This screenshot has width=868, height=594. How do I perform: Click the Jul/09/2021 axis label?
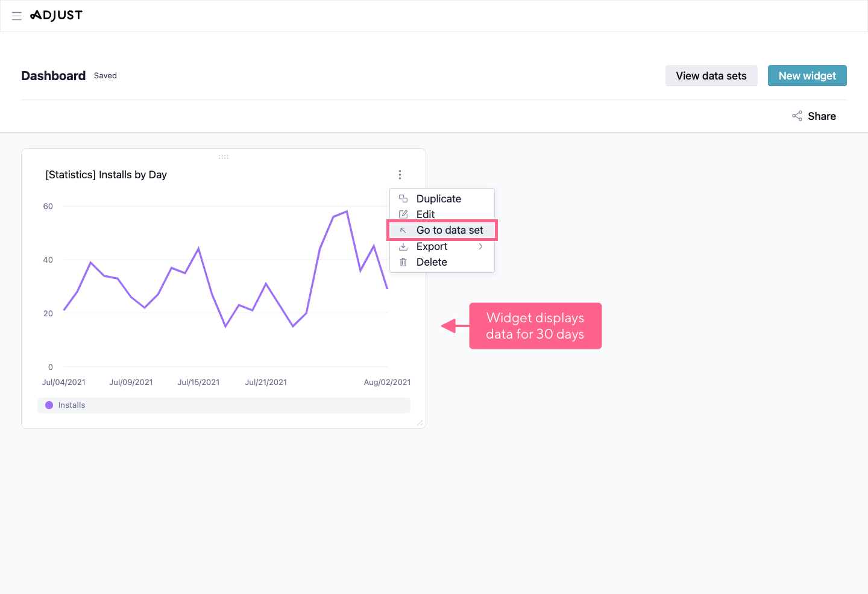(131, 383)
